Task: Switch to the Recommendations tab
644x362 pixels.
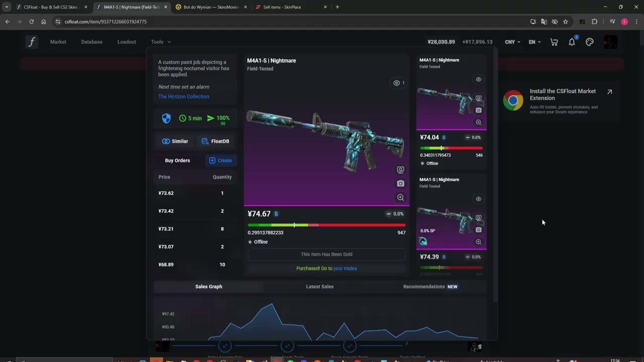Action: [x=430, y=287]
